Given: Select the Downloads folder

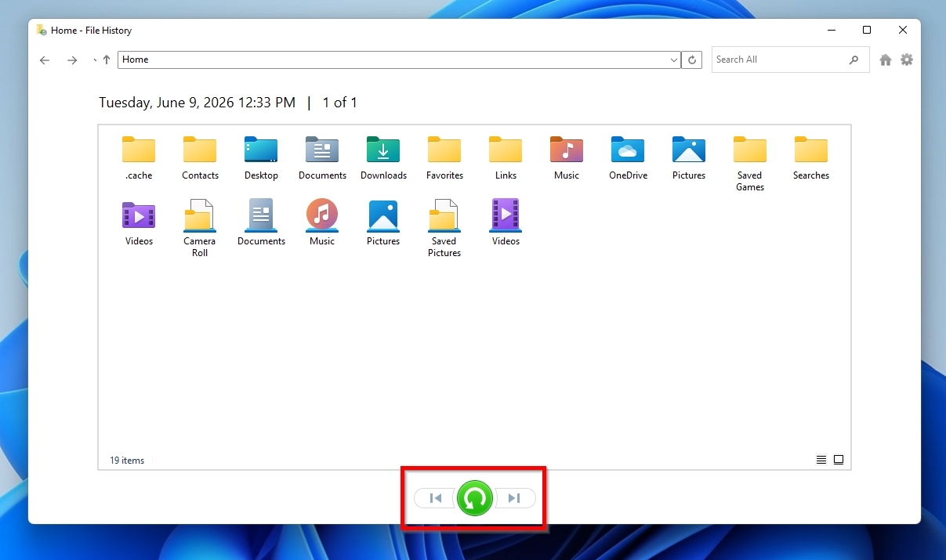Looking at the screenshot, I should (x=383, y=157).
